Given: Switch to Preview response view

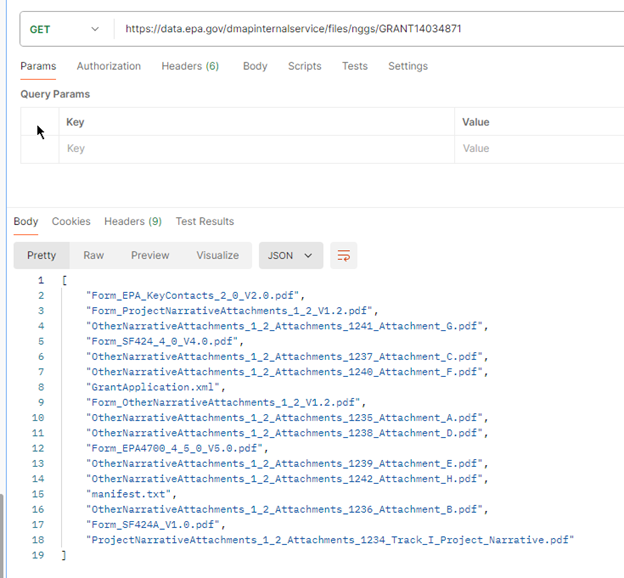Looking at the screenshot, I should pos(150,256).
